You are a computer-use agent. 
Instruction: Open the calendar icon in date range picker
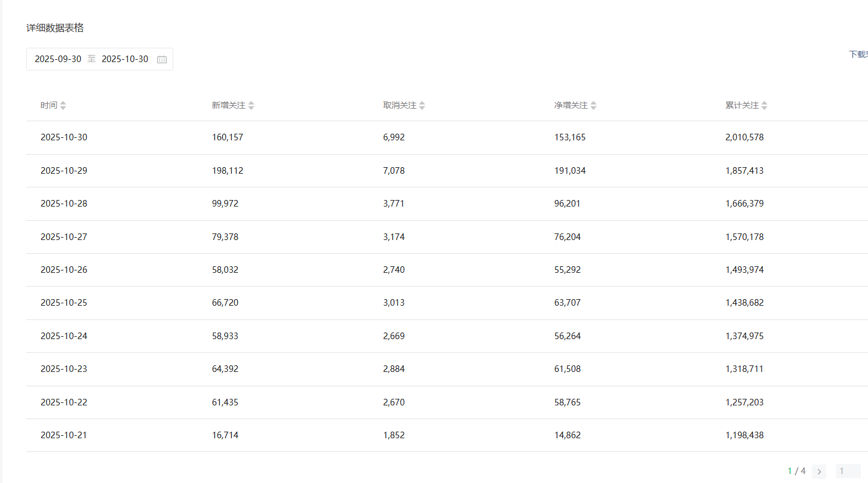(x=162, y=59)
